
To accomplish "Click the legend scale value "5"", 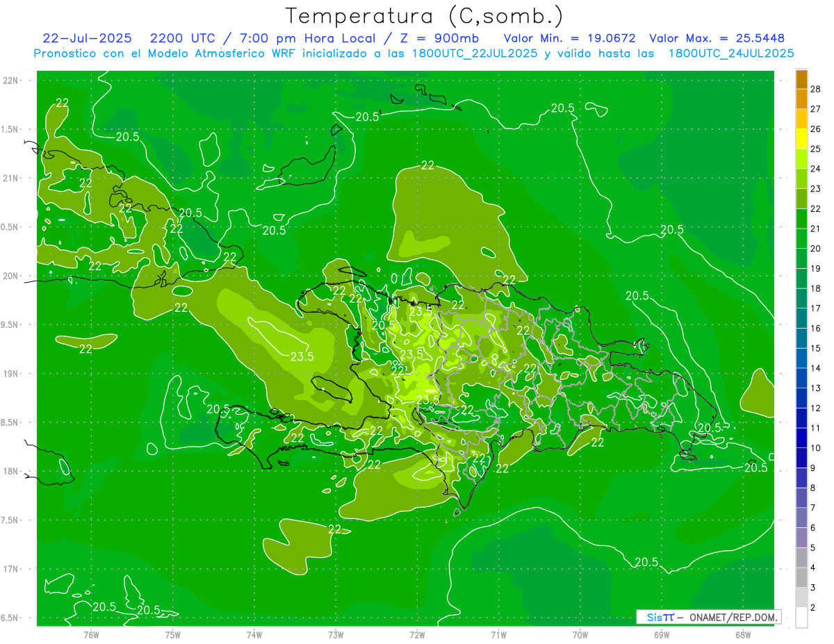I will [x=813, y=548].
